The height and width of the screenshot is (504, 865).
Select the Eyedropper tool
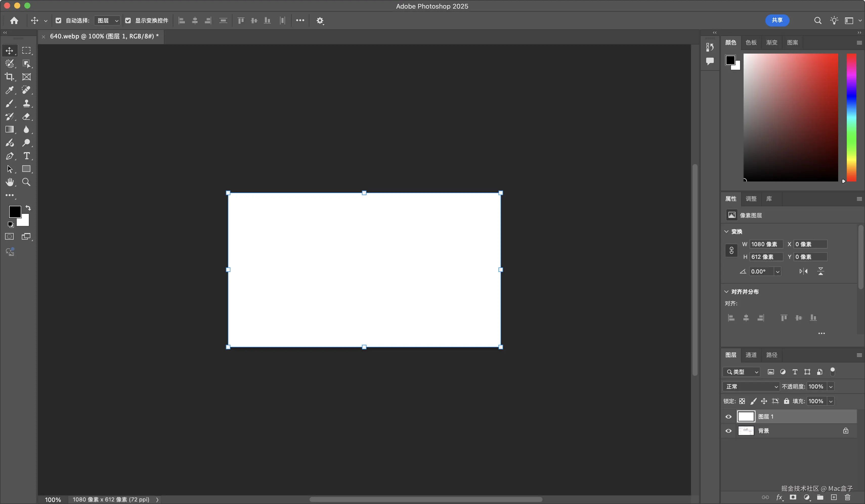pyautogui.click(x=9, y=90)
